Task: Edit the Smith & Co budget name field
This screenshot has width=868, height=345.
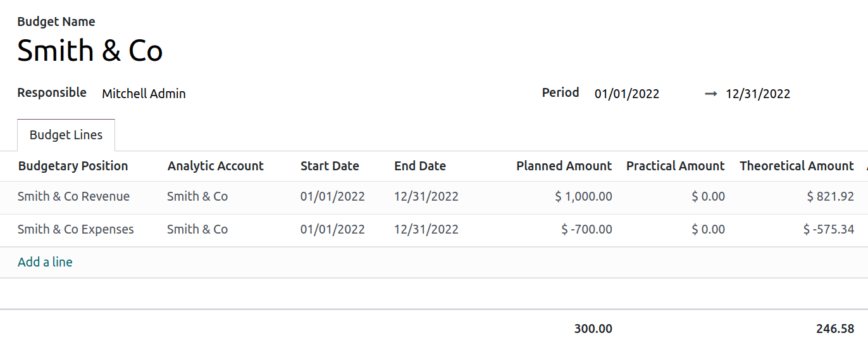Action: coord(90,51)
